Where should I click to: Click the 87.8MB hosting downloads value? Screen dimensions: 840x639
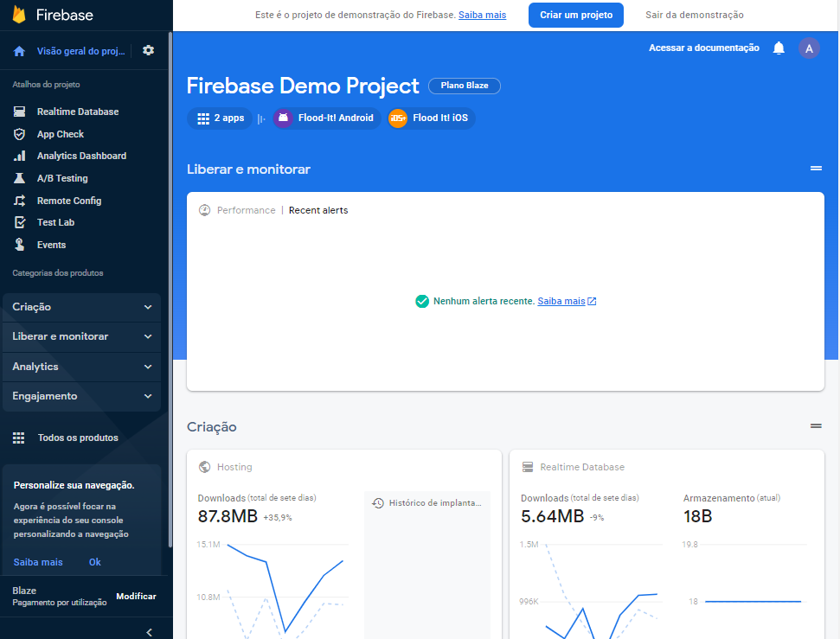click(x=228, y=516)
